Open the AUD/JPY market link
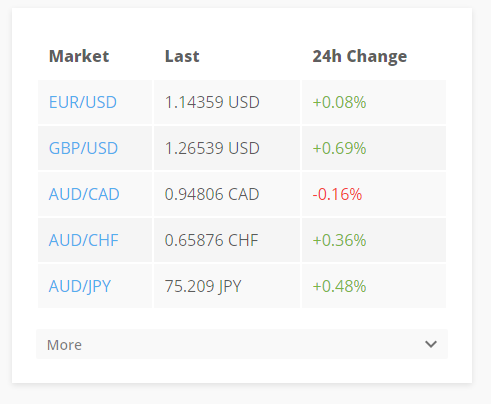The width and height of the screenshot is (491, 404). click(x=80, y=286)
